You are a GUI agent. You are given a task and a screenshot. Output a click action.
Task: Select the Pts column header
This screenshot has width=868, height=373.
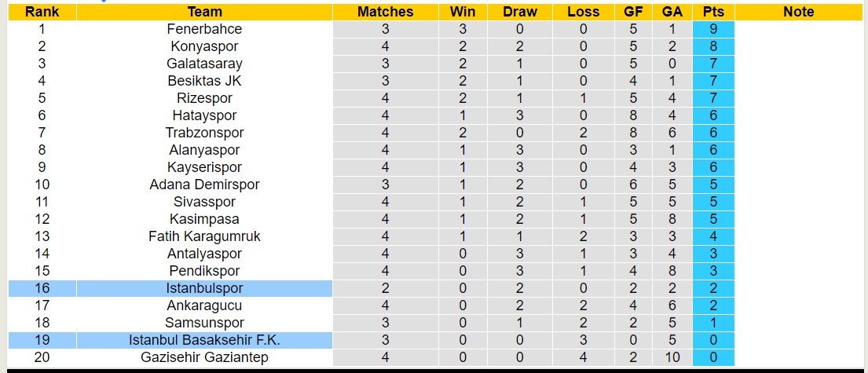[713, 12]
